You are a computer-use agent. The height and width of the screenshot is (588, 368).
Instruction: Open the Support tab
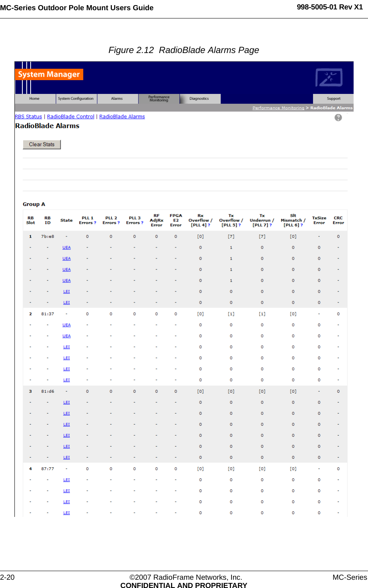pyautogui.click(x=333, y=99)
